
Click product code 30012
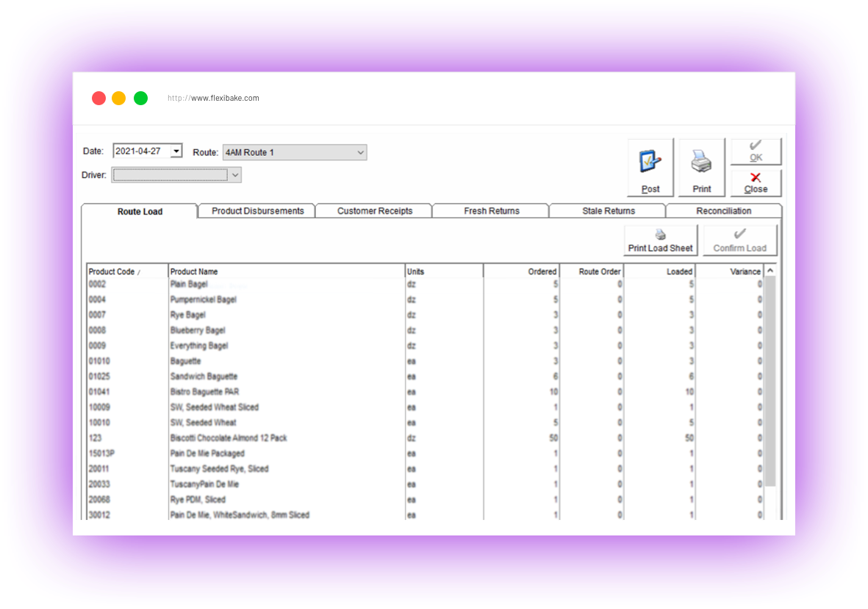point(100,516)
